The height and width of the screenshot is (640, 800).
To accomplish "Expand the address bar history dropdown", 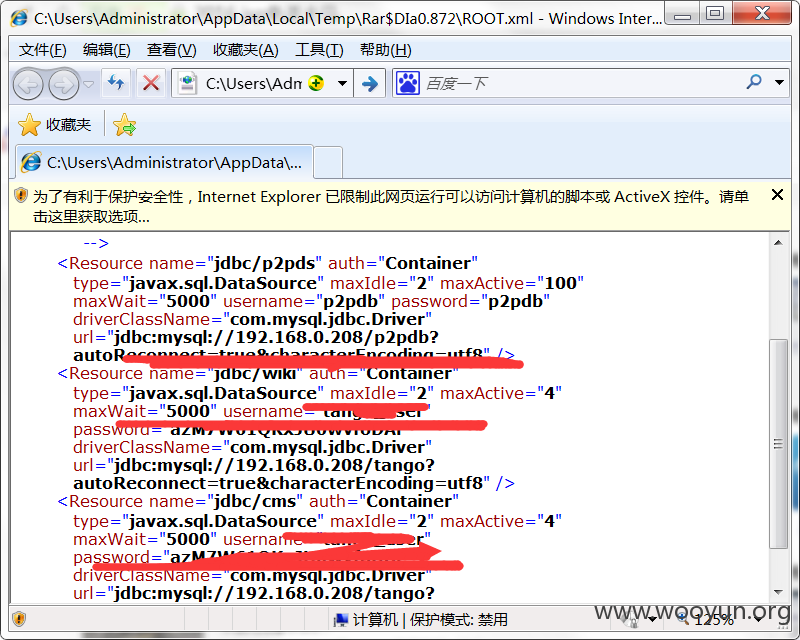I will 342,83.
